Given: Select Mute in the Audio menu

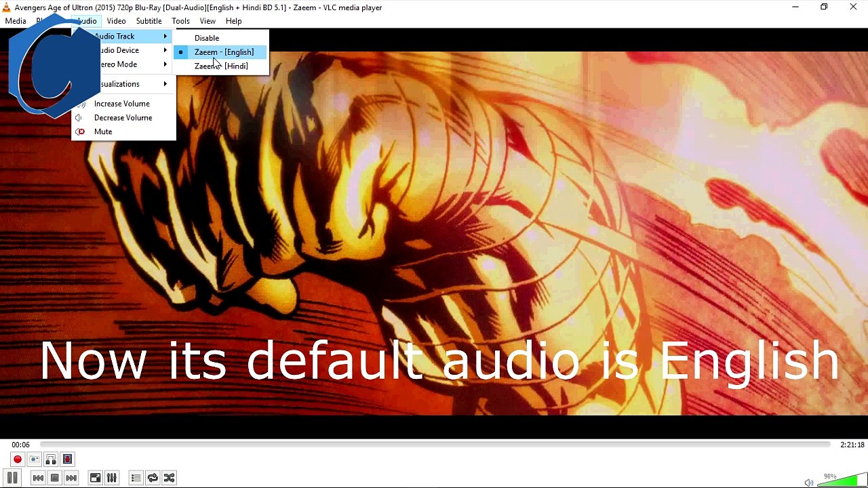Looking at the screenshot, I should click(123, 131).
